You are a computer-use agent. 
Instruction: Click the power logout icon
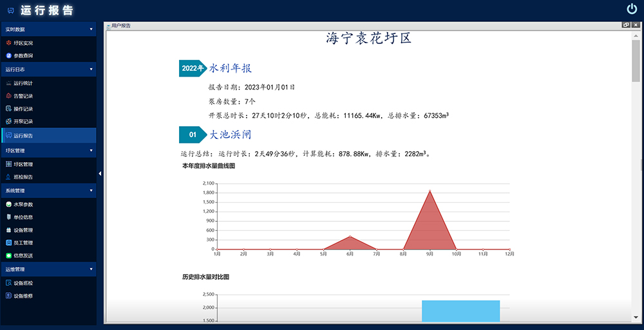click(632, 9)
